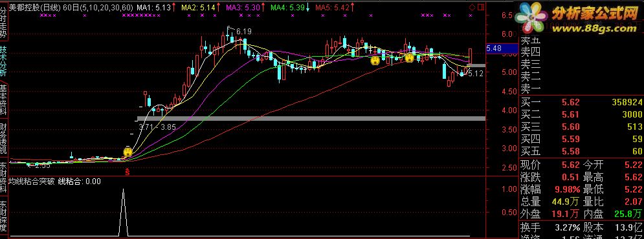Click the gray 3.71 - 3.85 gap band
Image resolution: width=644 pixels, height=239 pixels.
point(311,118)
